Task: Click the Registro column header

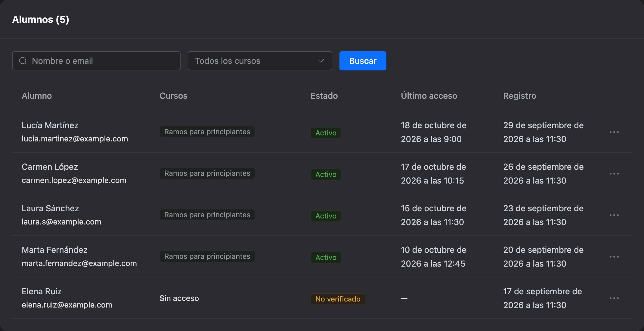Action: coord(520,96)
